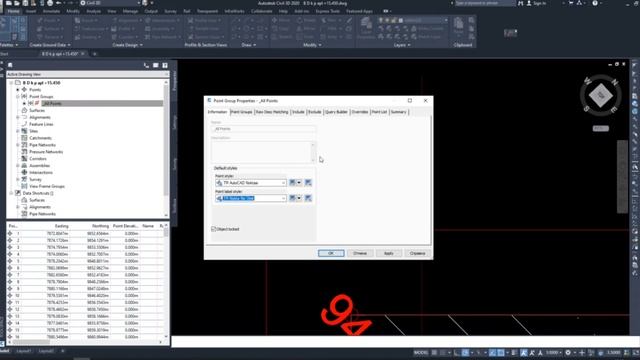Pick Point label style from drawing icon
This screenshot has width=640, height=360.
click(308, 198)
